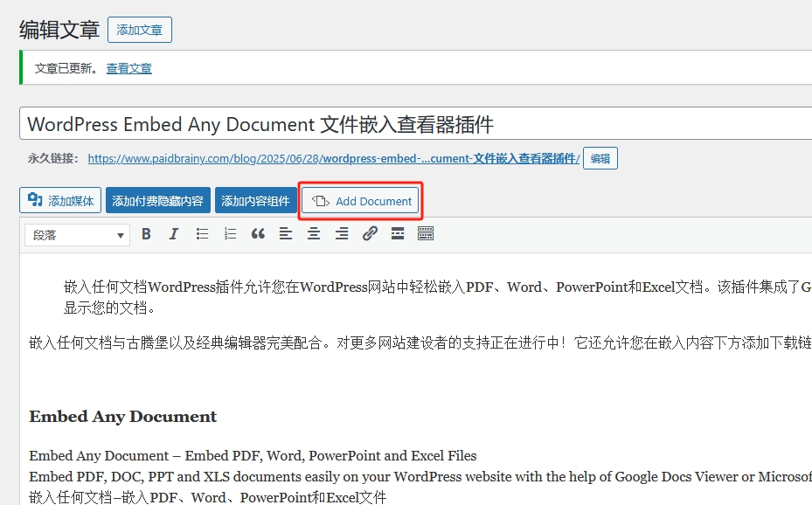The height and width of the screenshot is (505, 812).
Task: Click the 编辑文章 page heading
Action: click(x=59, y=30)
